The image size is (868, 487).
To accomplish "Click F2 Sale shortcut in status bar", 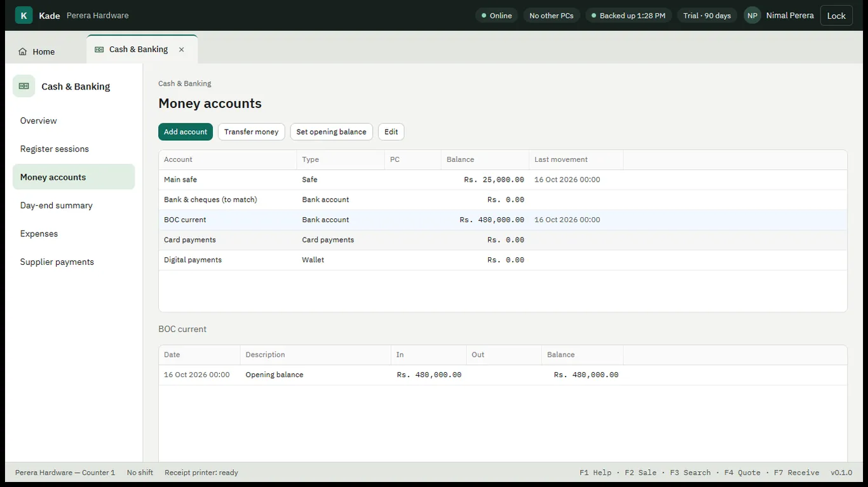I will tap(641, 473).
